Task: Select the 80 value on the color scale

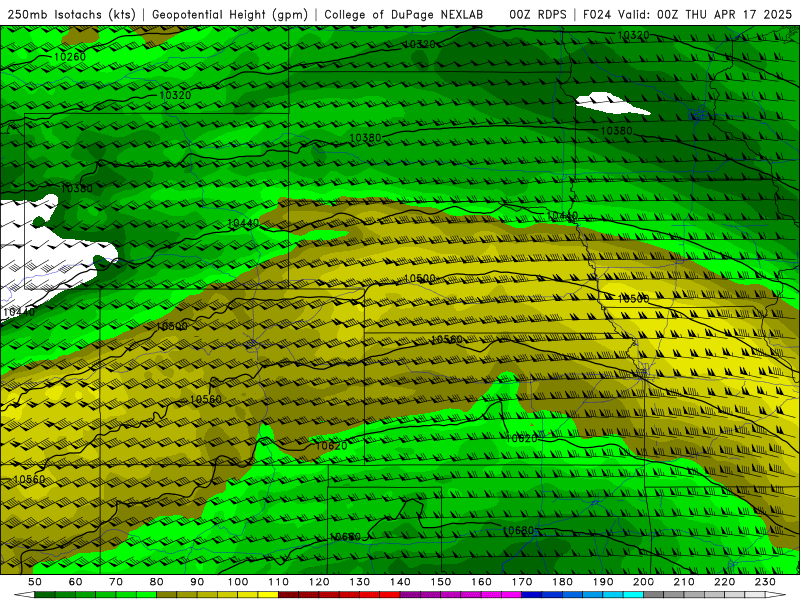Action: 157,582
